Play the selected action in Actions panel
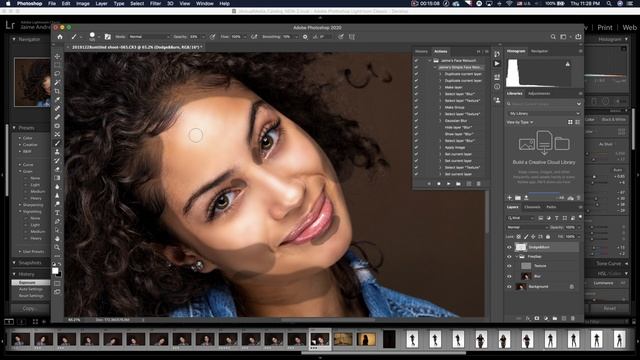This screenshot has height=360, width=640. 448,184
